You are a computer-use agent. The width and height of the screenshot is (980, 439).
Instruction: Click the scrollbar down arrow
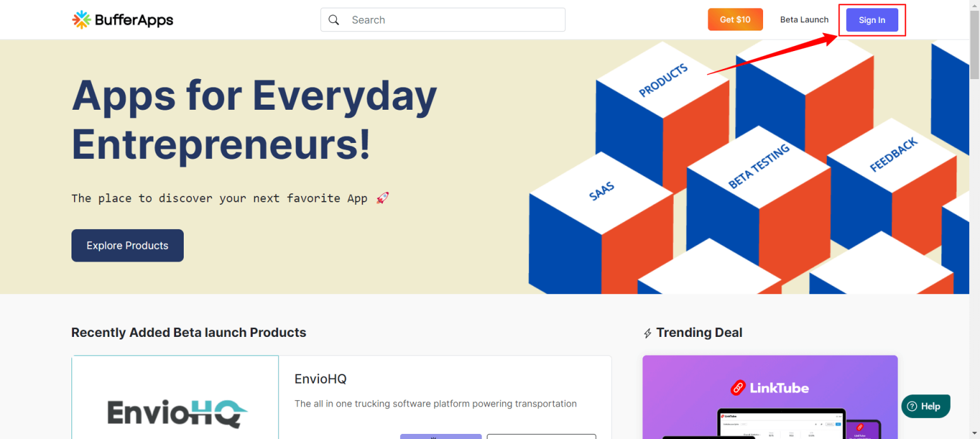(974, 434)
